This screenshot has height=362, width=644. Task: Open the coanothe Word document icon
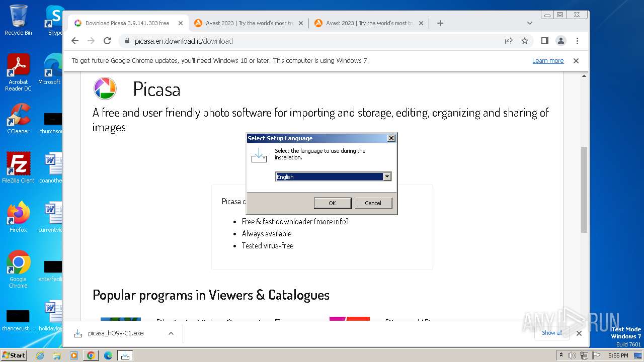(52, 167)
